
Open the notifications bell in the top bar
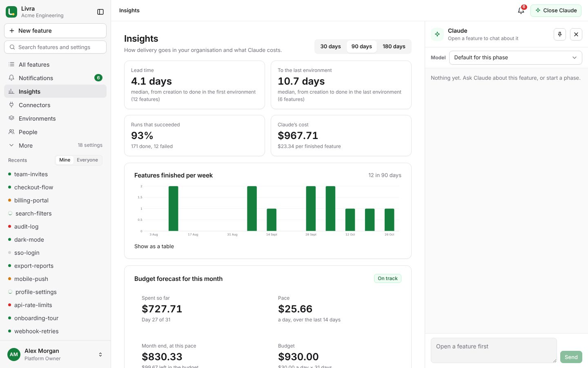tap(521, 11)
